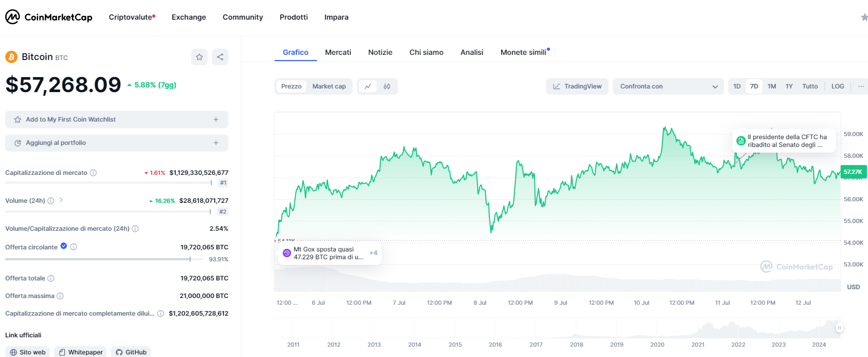Image resolution: width=868 pixels, height=357 pixels.
Task: Click the plus icon on the Watchlist row
Action: coord(216,120)
